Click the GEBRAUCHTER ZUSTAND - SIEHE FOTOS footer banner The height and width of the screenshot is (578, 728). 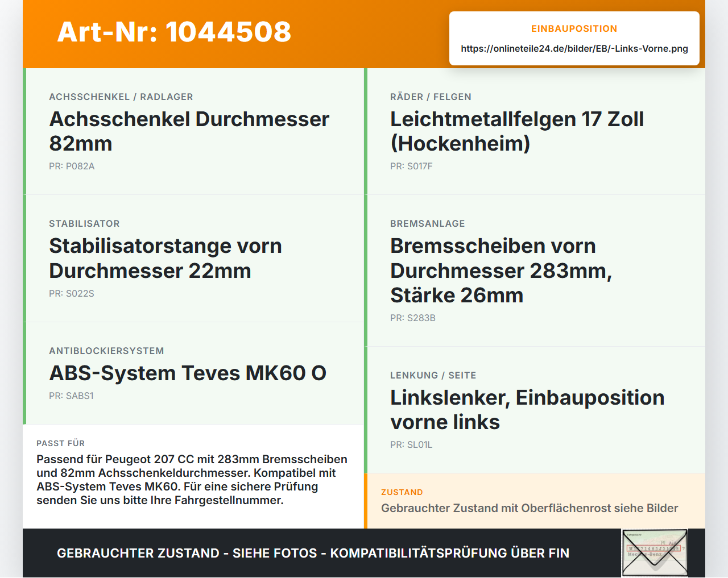(x=313, y=553)
